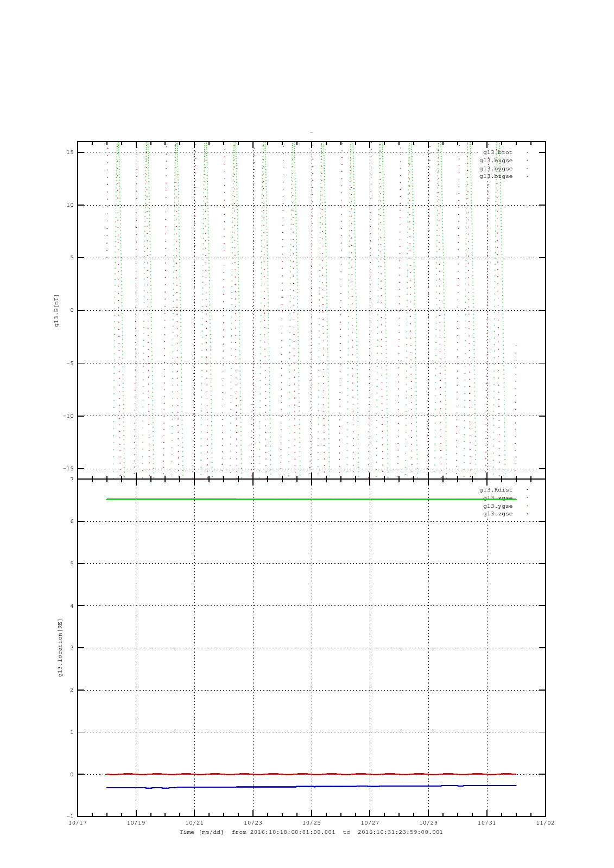Viewport: 614px width, 868px height.
Task: Click the 10/19 date tick label
Action: pyautogui.click(x=136, y=823)
